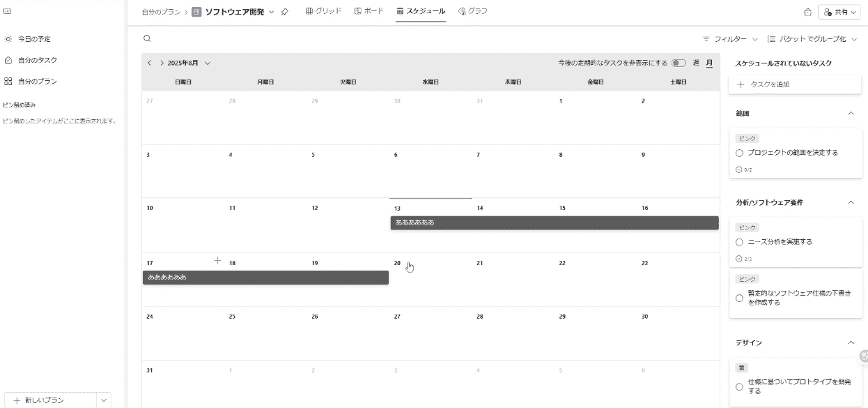Switch to the グリッド tab
Image resolution: width=868 pixels, height=408 pixels.
[324, 11]
